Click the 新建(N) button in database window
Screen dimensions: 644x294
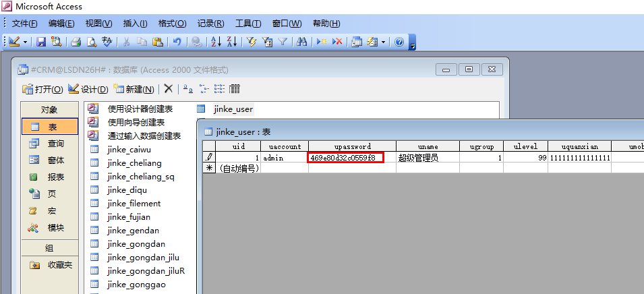coord(134,89)
